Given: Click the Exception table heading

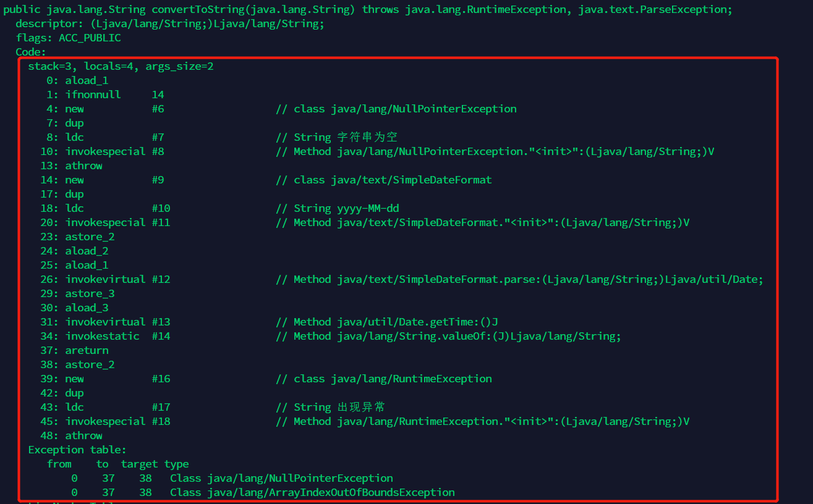Looking at the screenshot, I should (77, 450).
